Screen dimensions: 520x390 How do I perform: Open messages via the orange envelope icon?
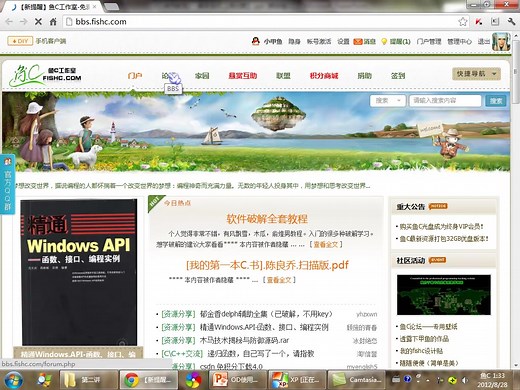358,41
